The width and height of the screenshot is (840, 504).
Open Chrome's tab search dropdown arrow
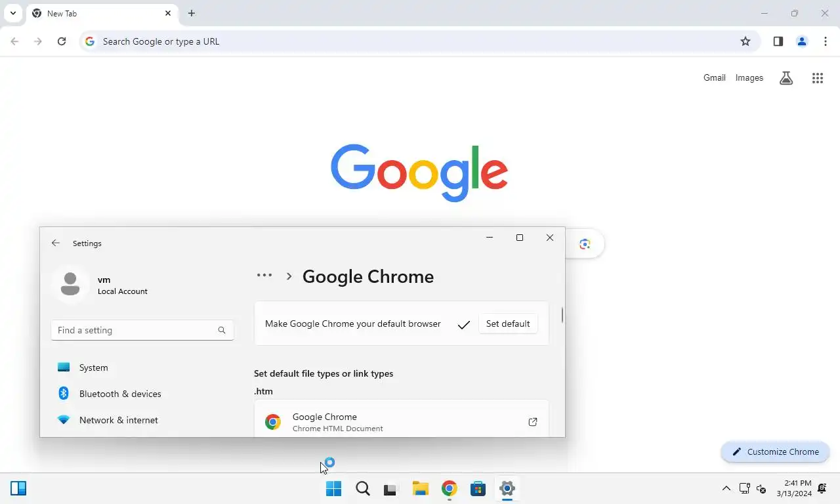13,13
